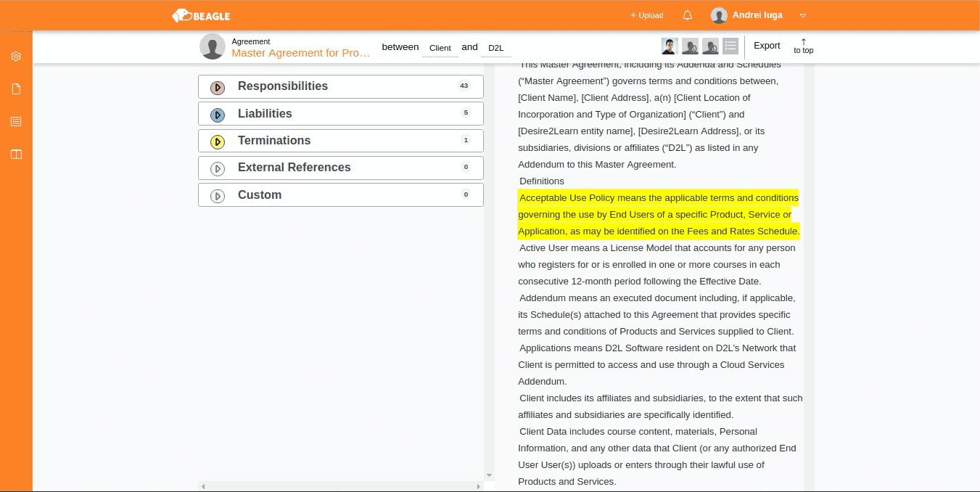Image resolution: width=980 pixels, height=492 pixels.
Task: Click the 'Agreement' label above the title
Action: point(251,41)
